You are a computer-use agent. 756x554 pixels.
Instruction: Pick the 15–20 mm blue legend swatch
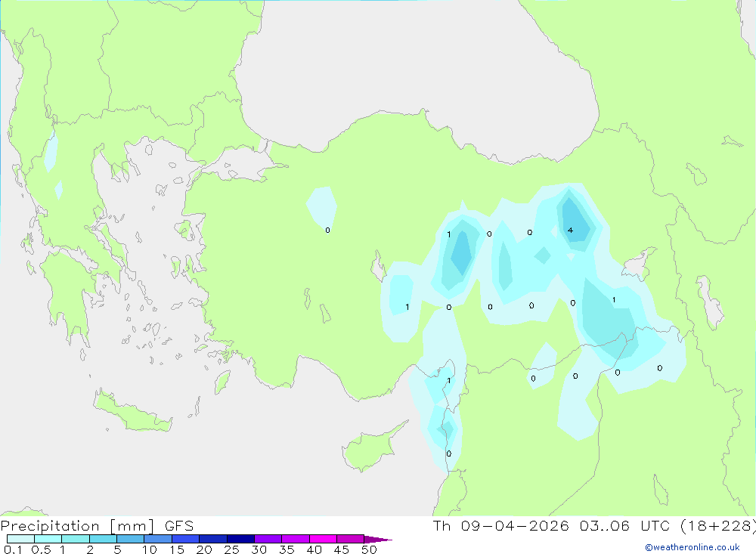coord(186,539)
